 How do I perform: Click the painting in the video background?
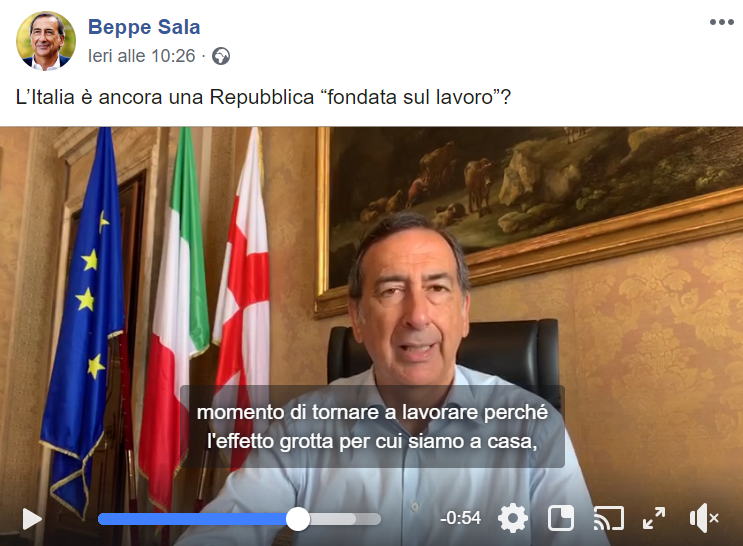tap(531, 209)
